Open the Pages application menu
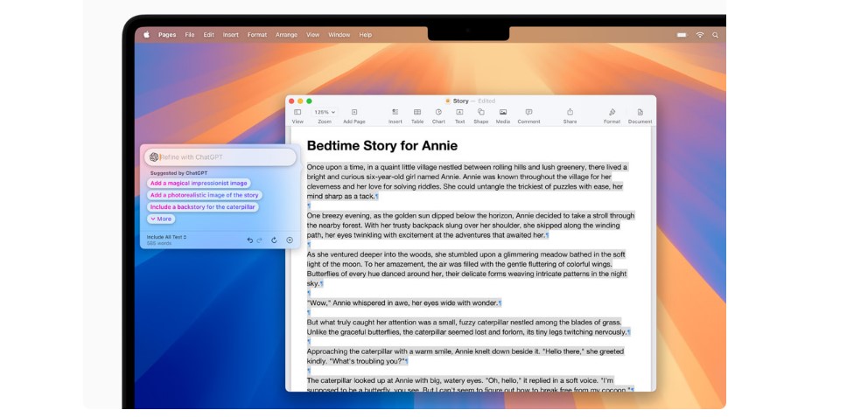This screenshot has width=868, height=417. pyautogui.click(x=167, y=35)
